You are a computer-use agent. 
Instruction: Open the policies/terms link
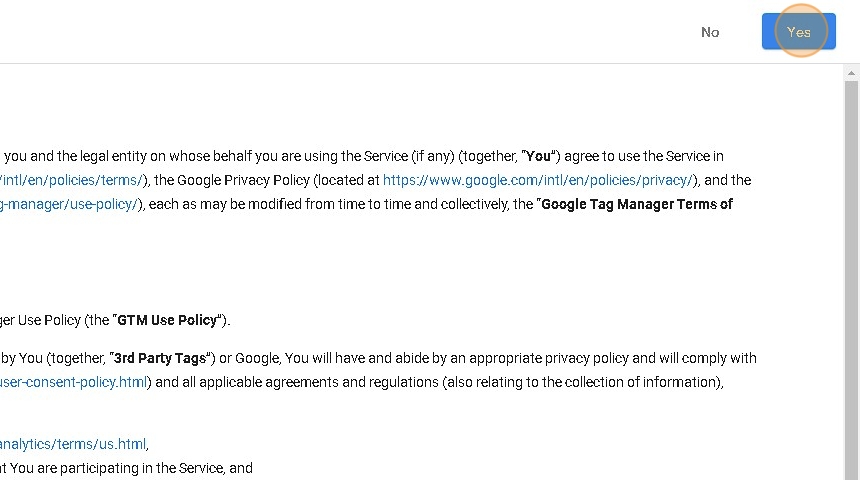coord(73,180)
